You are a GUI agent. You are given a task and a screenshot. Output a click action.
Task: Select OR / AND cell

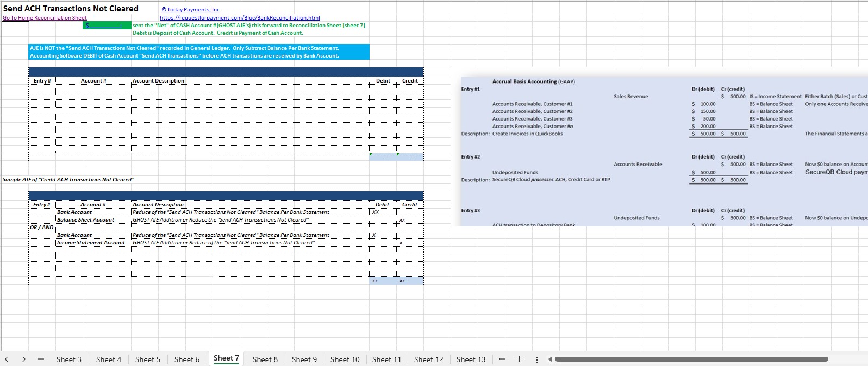click(42, 228)
